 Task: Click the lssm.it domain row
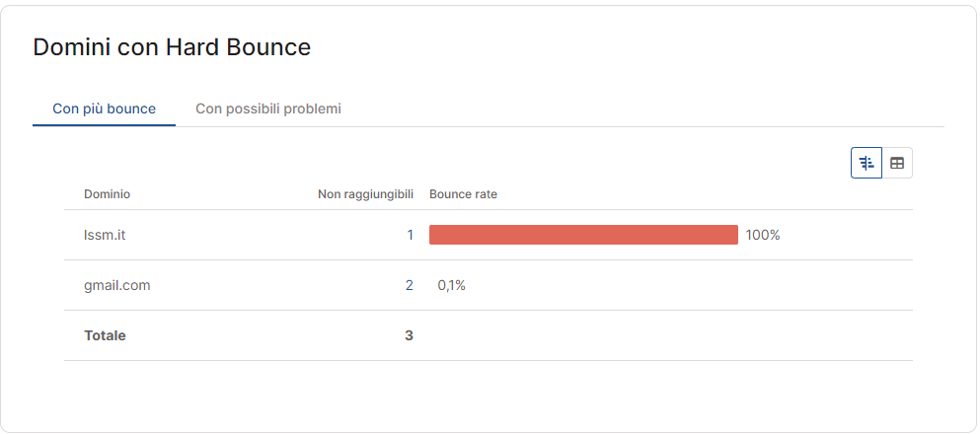[x=489, y=235]
